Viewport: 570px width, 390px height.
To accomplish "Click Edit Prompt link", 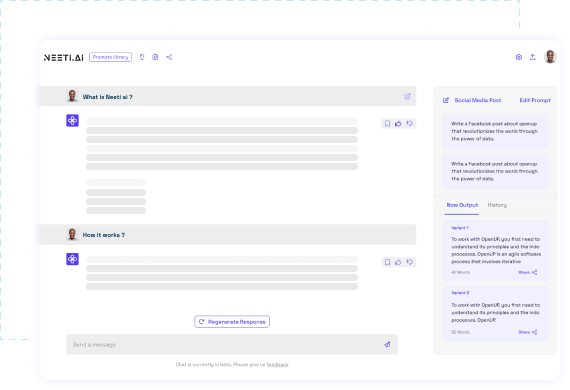I will tap(535, 100).
